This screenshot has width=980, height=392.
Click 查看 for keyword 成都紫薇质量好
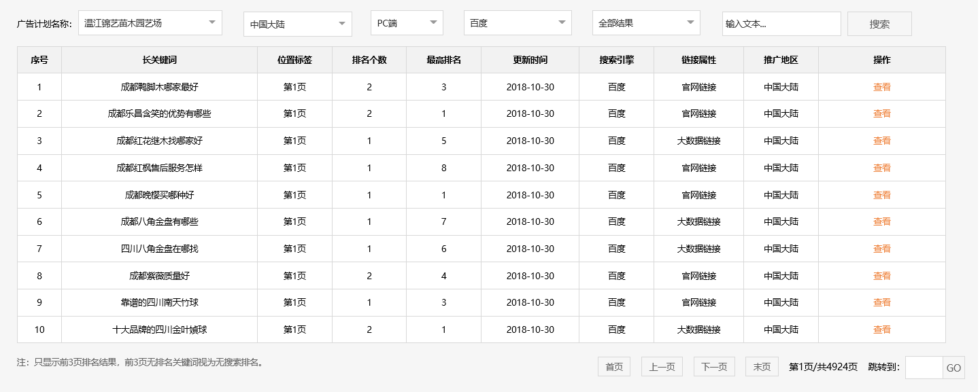click(881, 276)
